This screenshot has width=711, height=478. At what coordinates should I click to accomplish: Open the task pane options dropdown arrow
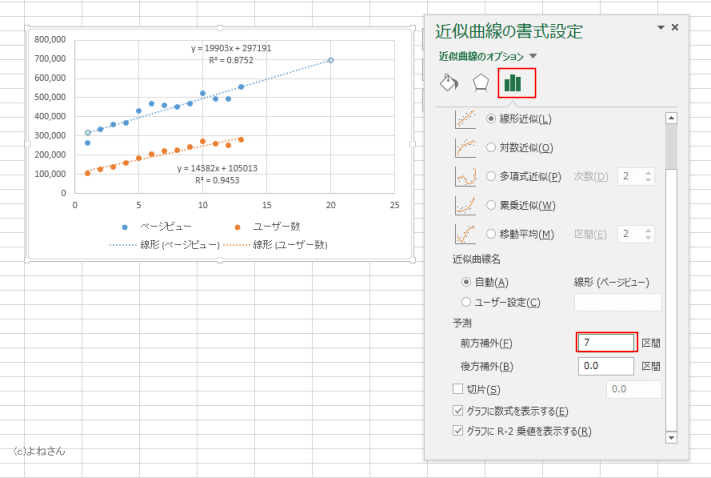(661, 28)
